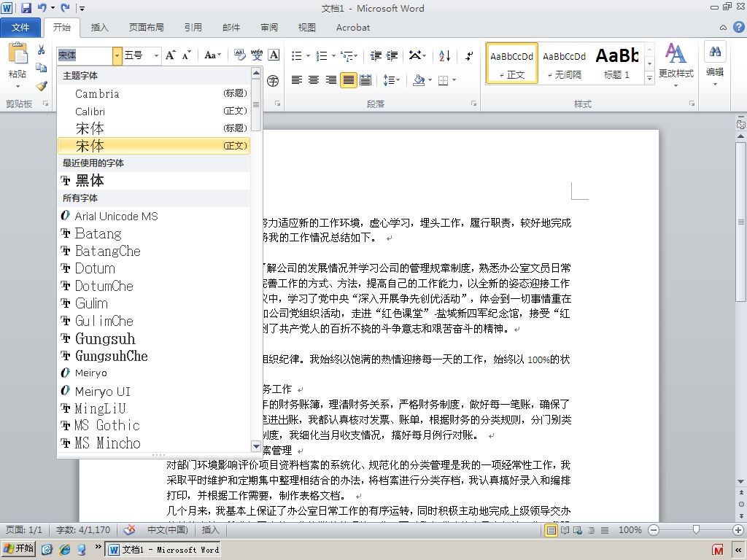The width and height of the screenshot is (747, 560).
Task: Switch to the 审阅 Review tab
Action: tap(269, 28)
